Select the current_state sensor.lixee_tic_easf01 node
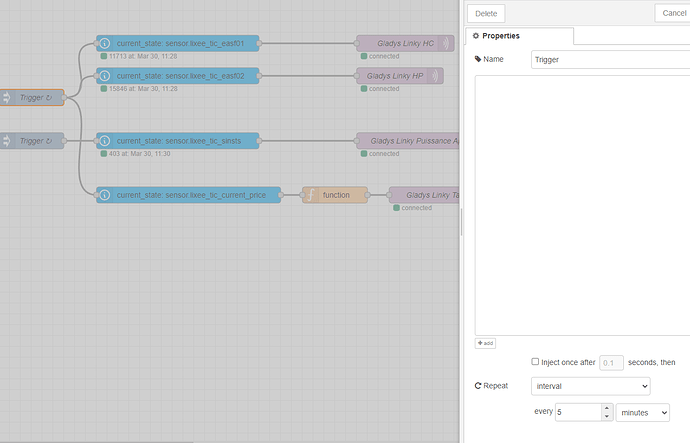This screenshot has width=690, height=443. point(178,44)
